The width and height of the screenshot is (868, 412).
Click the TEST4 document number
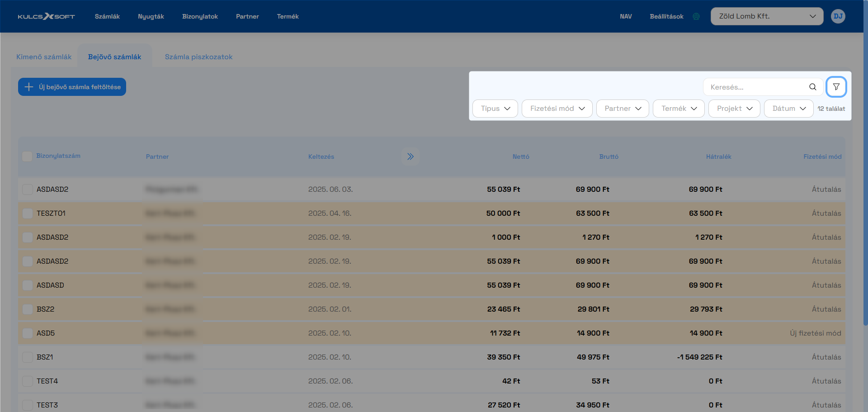(x=47, y=381)
